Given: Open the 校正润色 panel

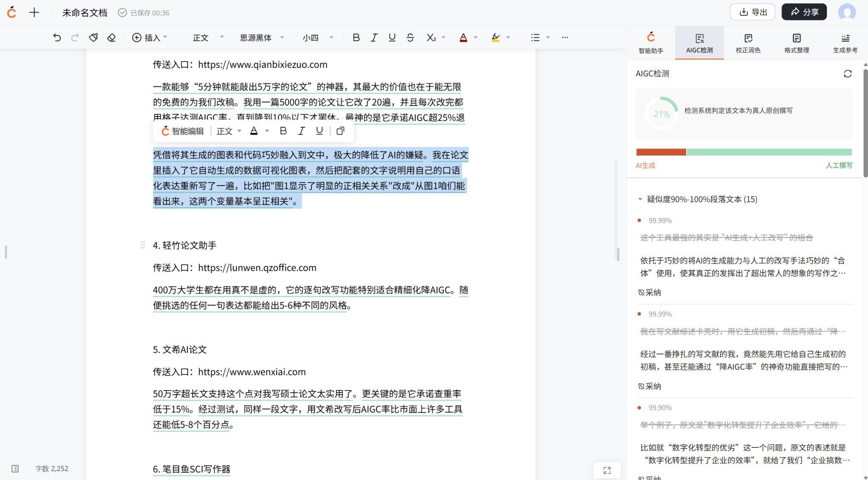Looking at the screenshot, I should [748, 42].
